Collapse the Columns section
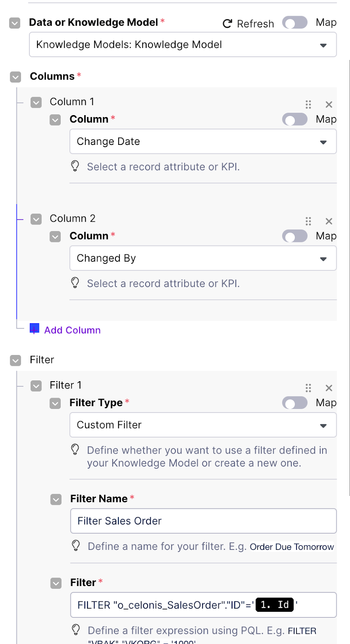 15,77
